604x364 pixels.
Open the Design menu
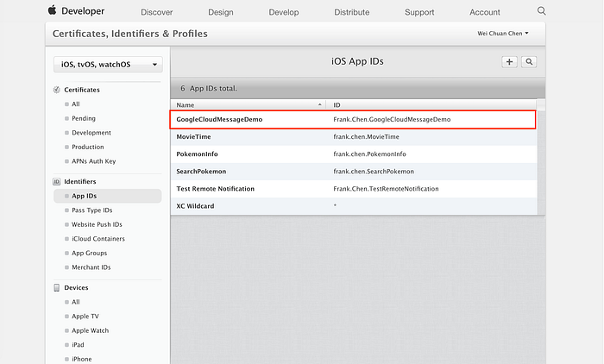coord(221,12)
